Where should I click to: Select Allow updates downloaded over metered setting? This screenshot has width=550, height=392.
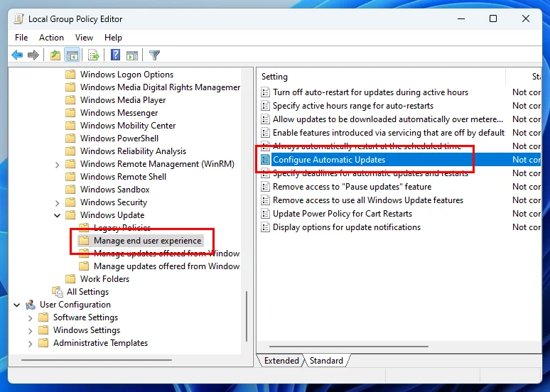point(387,119)
